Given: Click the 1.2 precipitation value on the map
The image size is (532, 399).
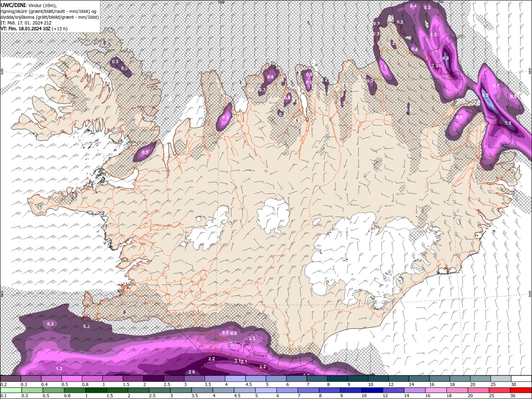Looking at the screenshot, I should pos(392,43).
